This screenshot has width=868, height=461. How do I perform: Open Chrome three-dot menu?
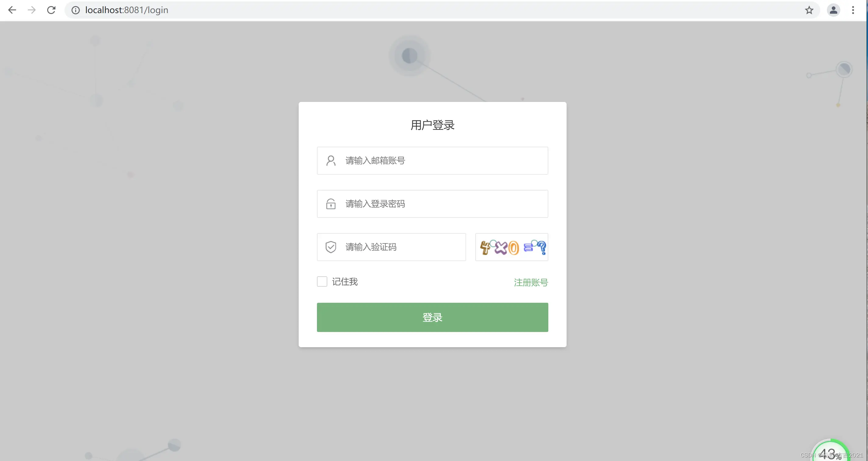point(853,10)
